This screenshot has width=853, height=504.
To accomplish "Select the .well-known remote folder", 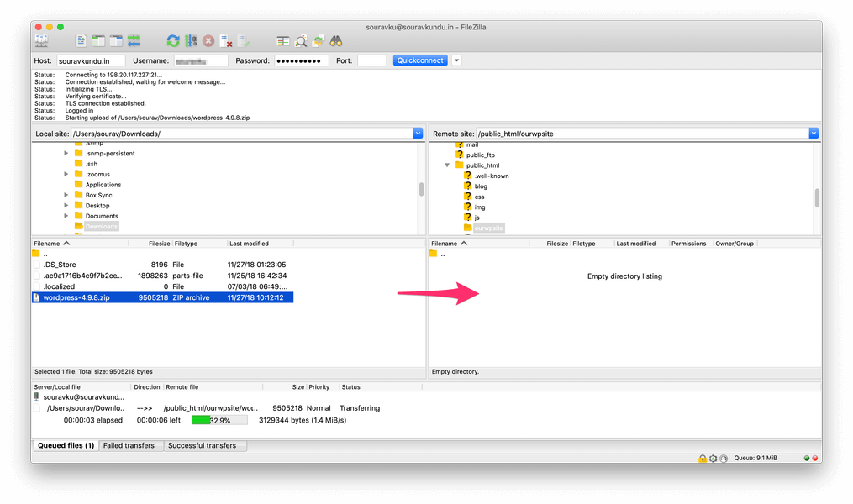I will tap(487, 176).
